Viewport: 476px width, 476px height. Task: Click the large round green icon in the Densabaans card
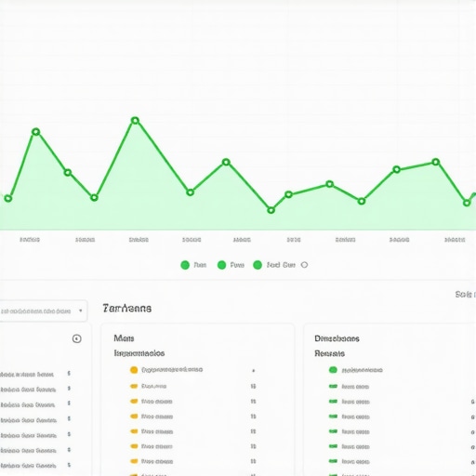pos(333,370)
